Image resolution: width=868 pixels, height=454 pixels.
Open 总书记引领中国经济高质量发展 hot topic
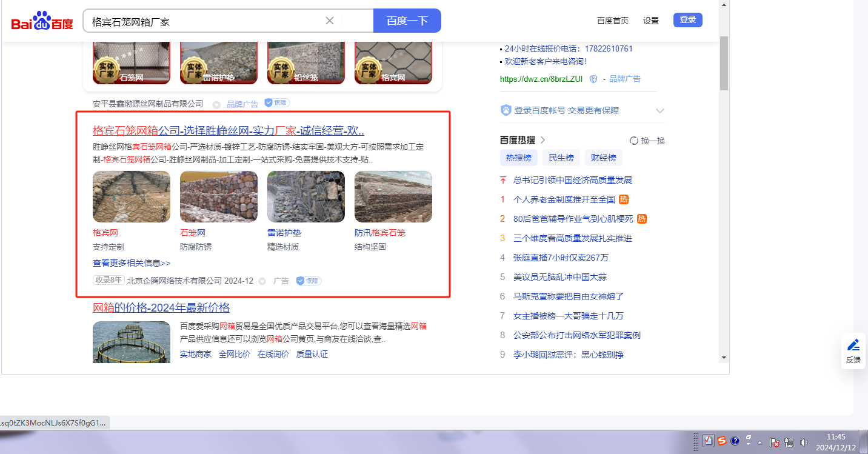(x=573, y=180)
